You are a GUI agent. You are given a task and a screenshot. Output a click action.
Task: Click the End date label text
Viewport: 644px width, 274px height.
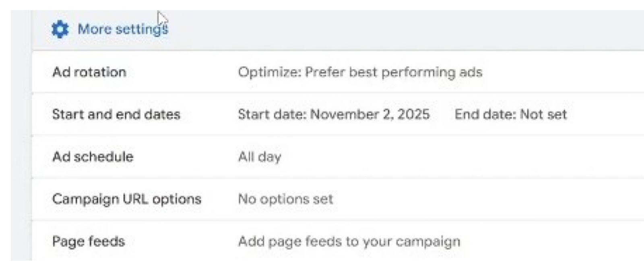[x=485, y=114]
